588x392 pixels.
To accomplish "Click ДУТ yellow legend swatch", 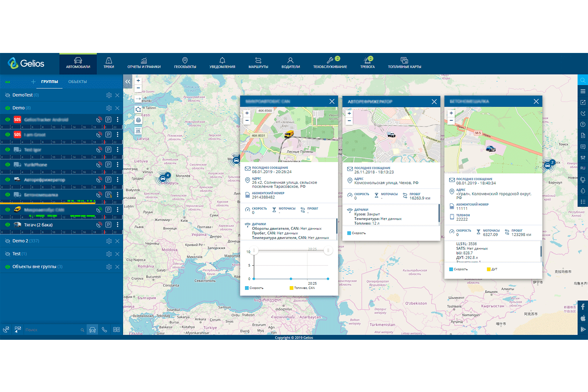I will coord(489,269).
